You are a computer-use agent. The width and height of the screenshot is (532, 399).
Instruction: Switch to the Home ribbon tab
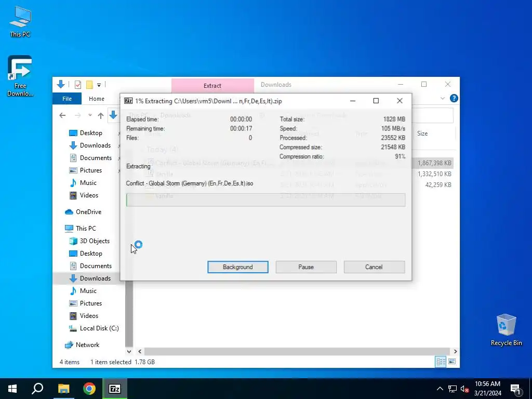coord(96,99)
